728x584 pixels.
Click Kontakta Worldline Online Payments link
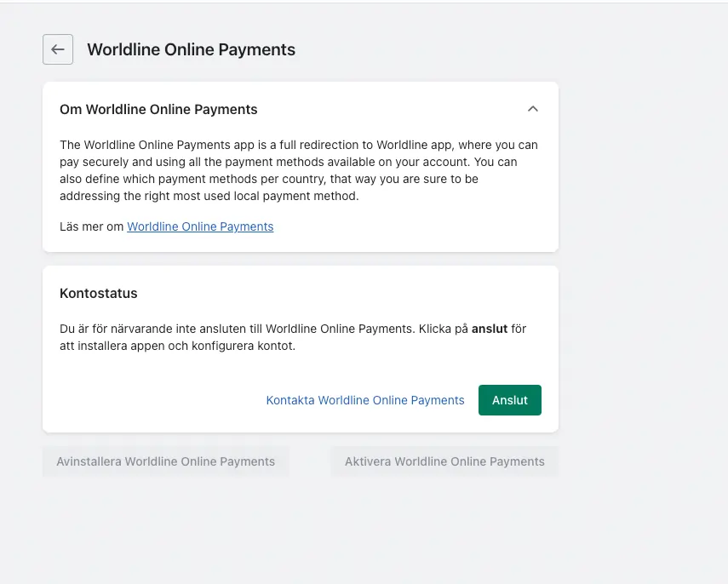coord(365,400)
